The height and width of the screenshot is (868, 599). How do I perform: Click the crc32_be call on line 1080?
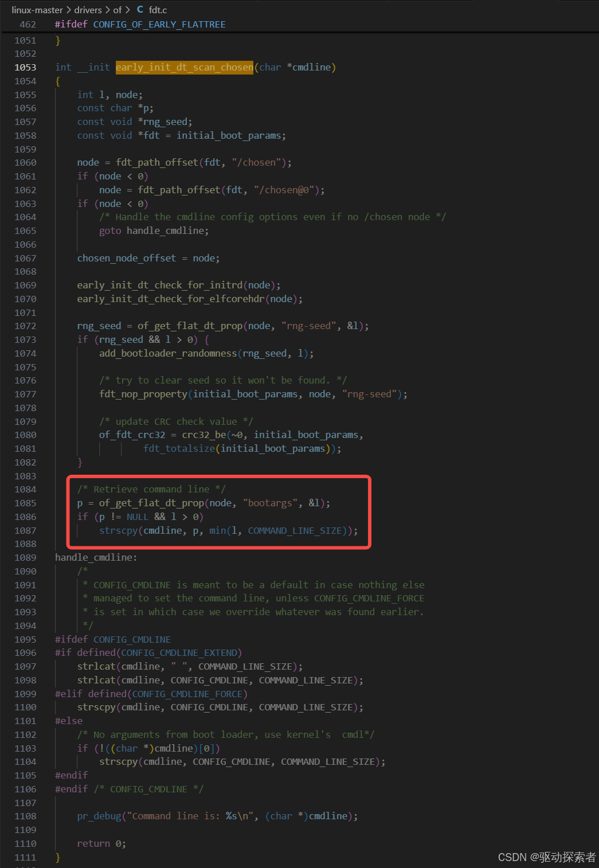[272, 435]
